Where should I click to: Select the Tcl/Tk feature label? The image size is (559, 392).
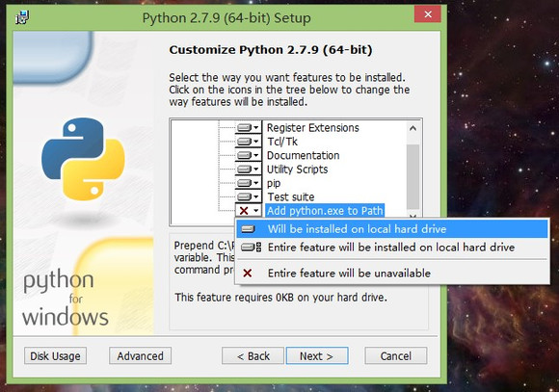[282, 142]
